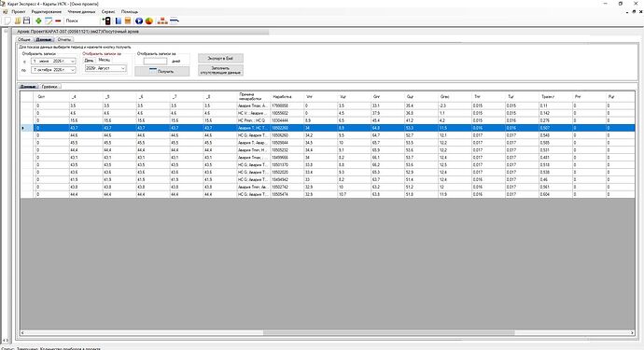Viewport: 644px width, 350px height.
Task: Switch to the Месяц tab
Action: pyautogui.click(x=105, y=60)
